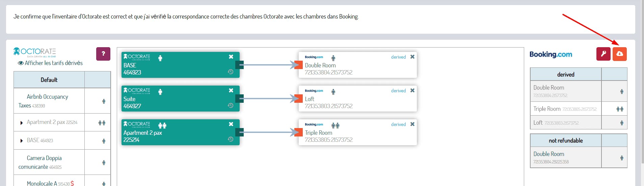The width and height of the screenshot is (644, 186).
Task: Open history for BASE 464923 card
Action: pos(231,72)
